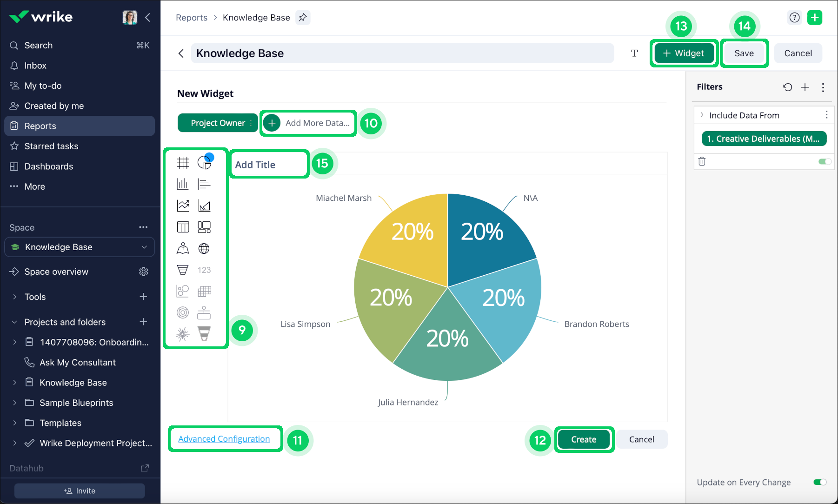The image size is (838, 504).
Task: Pin the Knowledge Base report
Action: 303,18
